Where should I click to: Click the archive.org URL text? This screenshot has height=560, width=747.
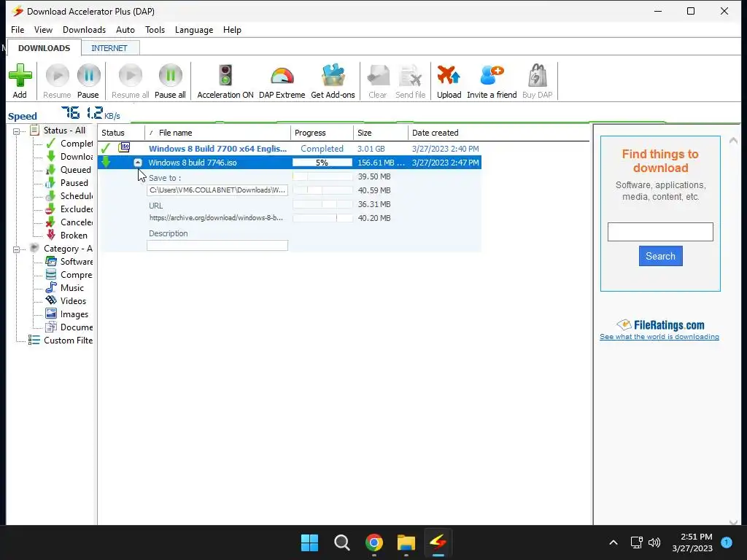coord(216,217)
